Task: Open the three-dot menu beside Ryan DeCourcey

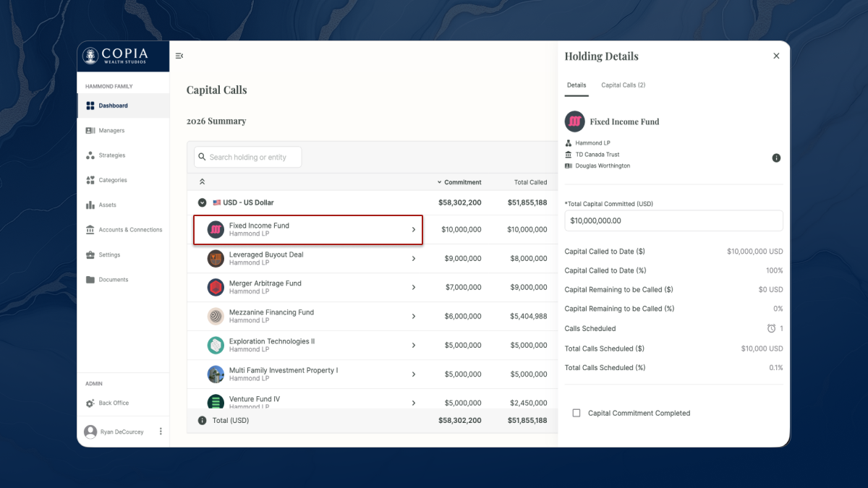Action: pos(161,432)
